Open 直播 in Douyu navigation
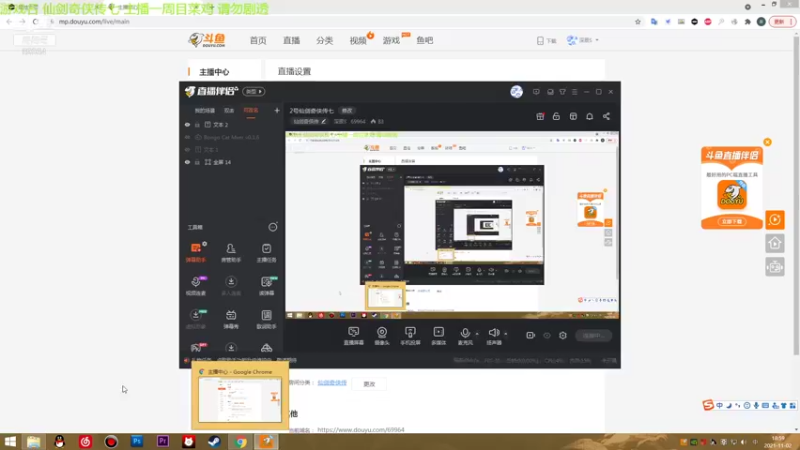This screenshot has width=800, height=450. (x=291, y=40)
